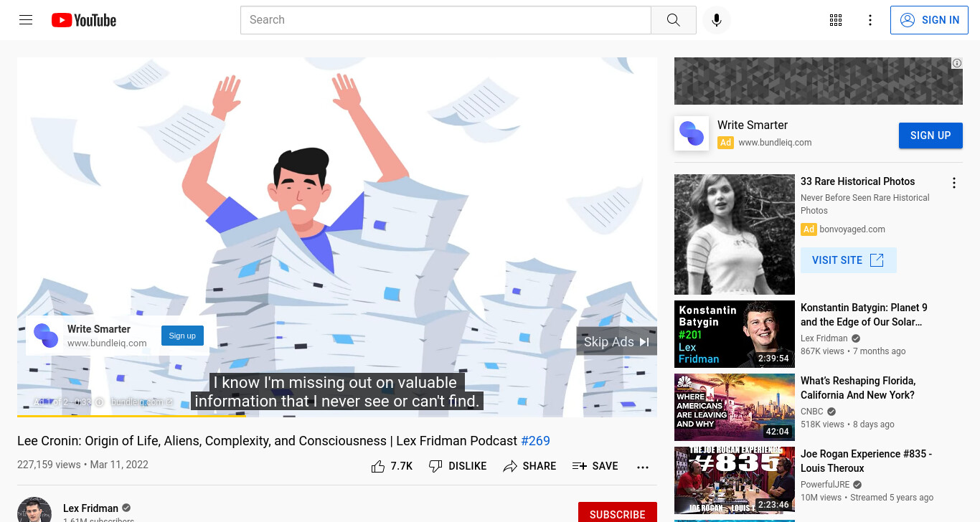This screenshot has height=522, width=980.
Task: Click Write Smarter overlay logo
Action: [46, 336]
